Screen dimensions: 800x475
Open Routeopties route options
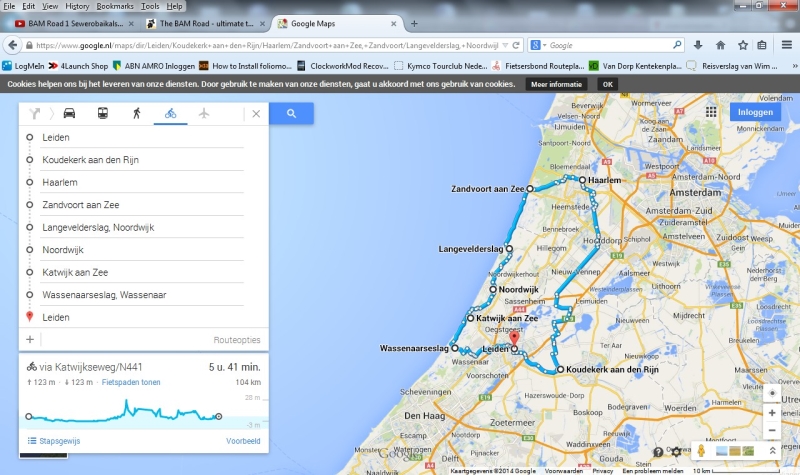pos(237,340)
